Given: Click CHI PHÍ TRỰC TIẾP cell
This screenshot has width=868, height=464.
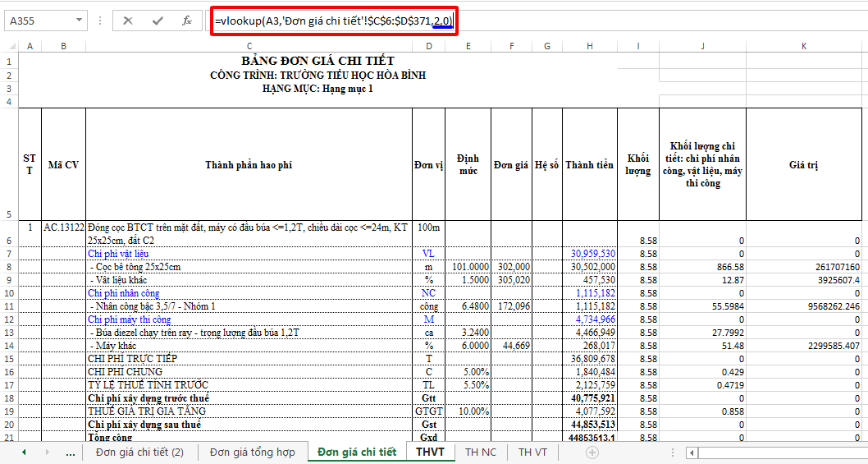Looking at the screenshot, I should click(249, 359).
